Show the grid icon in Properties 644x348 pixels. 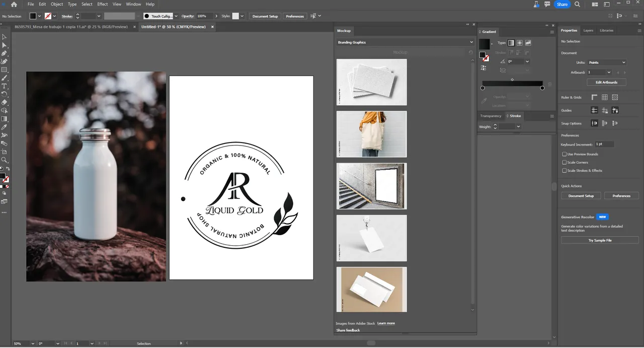point(605,97)
